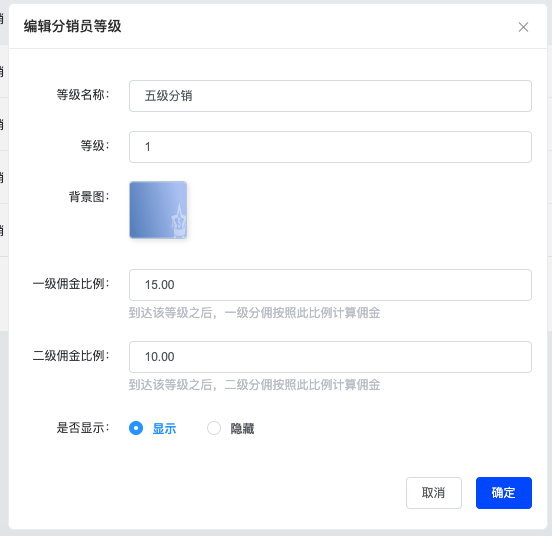This screenshot has width=552, height=536.
Task: Confirm changes with the 确定 button
Action: pyautogui.click(x=504, y=493)
